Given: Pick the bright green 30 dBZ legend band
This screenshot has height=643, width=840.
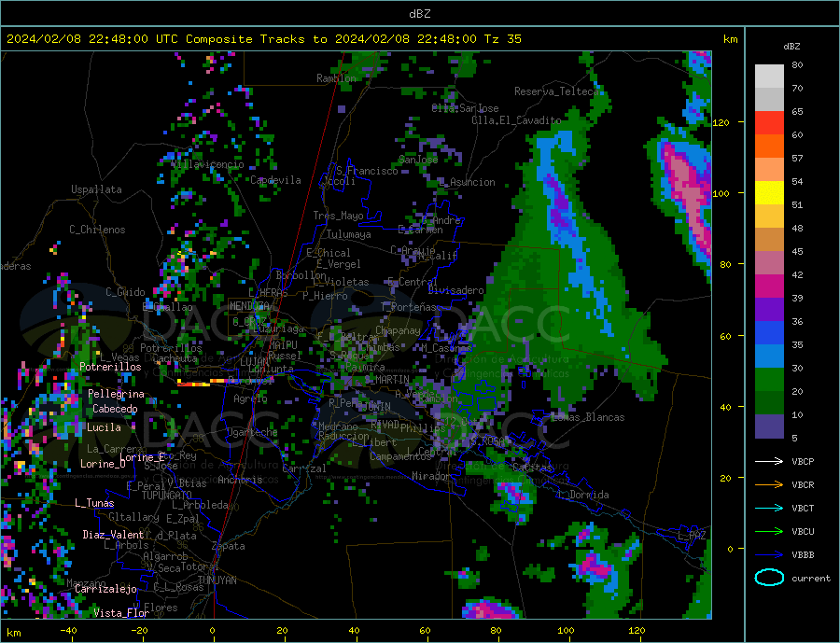Looking at the screenshot, I should tap(769, 380).
